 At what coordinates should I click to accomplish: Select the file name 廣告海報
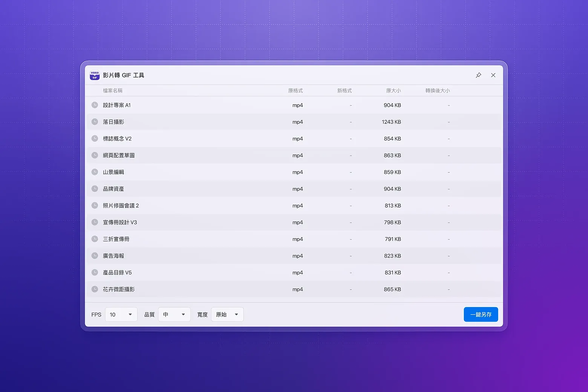(113, 256)
